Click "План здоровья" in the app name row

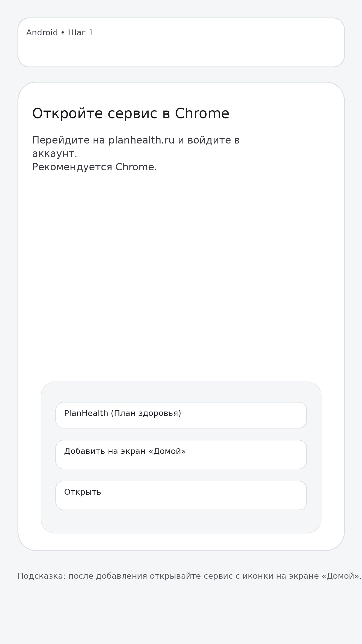(146, 413)
